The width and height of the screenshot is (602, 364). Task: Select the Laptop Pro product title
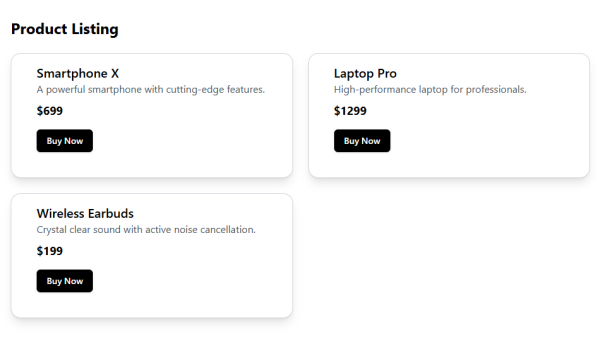pyautogui.click(x=365, y=73)
